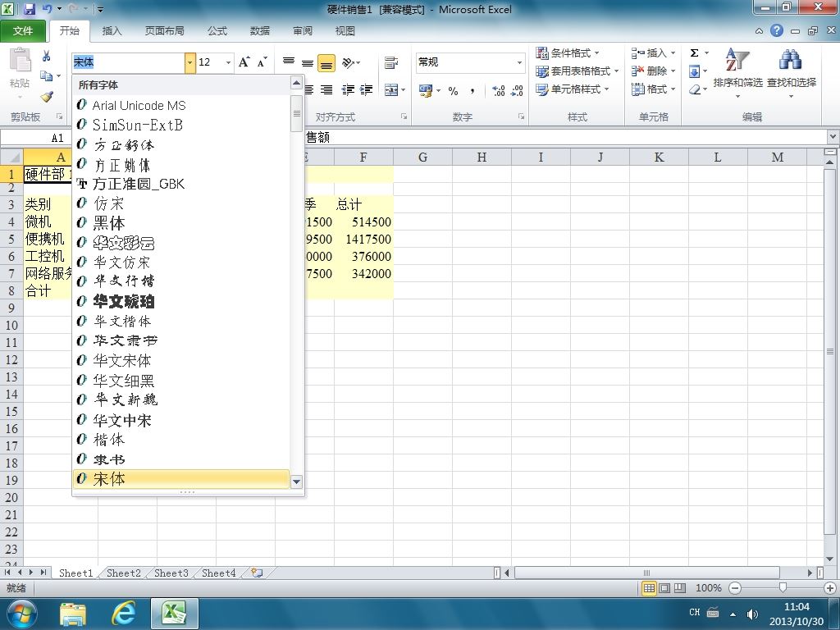Click the AutoSum sigma icon
This screenshot has width=840, height=630.
[x=694, y=53]
